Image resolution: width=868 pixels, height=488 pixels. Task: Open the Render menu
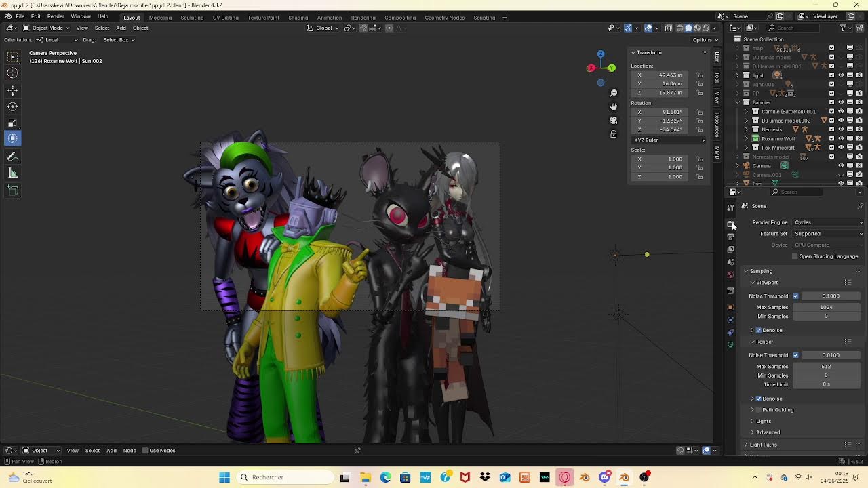pos(56,16)
